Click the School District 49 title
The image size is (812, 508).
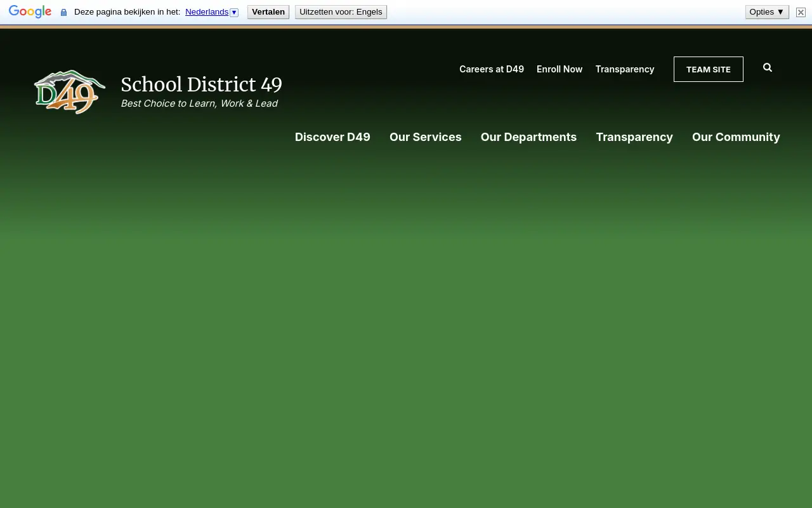tap(202, 84)
